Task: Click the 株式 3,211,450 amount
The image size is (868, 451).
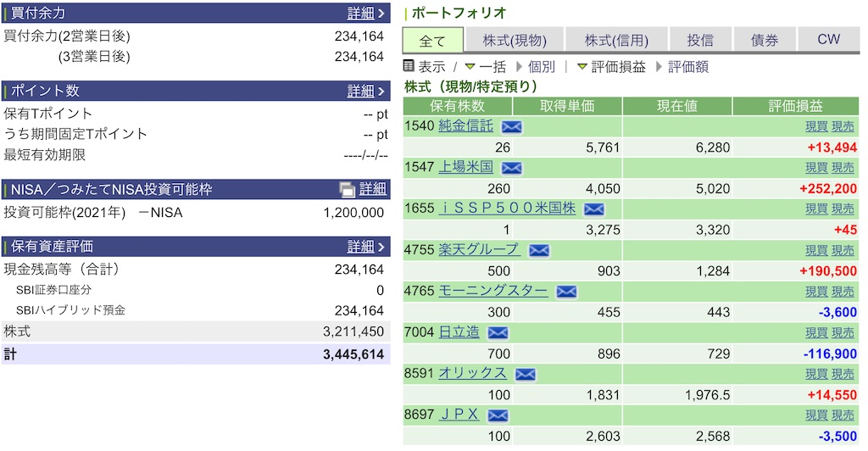Action: click(353, 331)
